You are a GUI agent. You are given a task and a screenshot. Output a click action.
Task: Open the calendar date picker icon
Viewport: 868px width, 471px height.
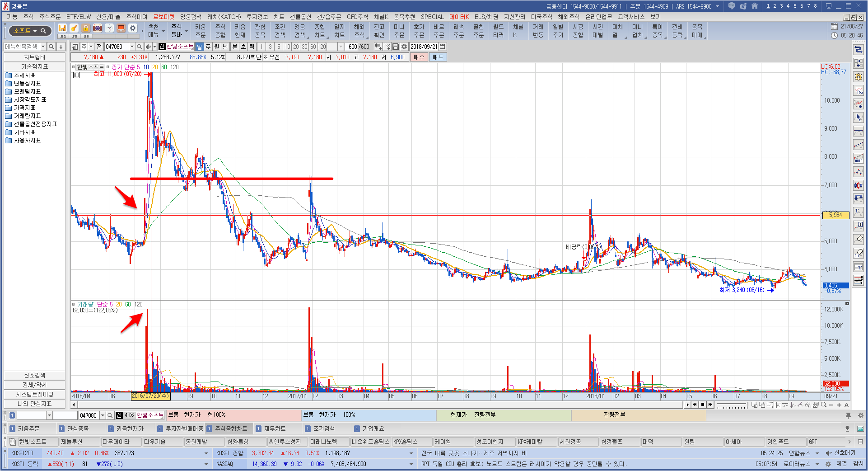click(443, 47)
